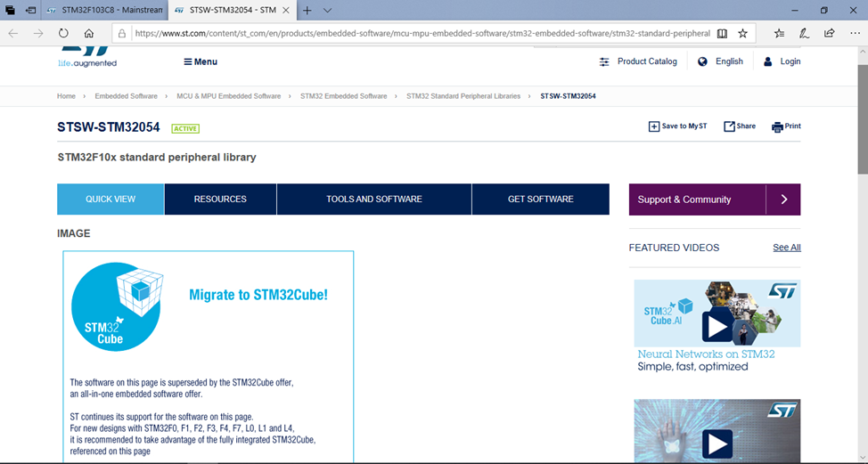This screenshot has height=464, width=868.
Task: Click the Login user icon
Action: pos(767,61)
